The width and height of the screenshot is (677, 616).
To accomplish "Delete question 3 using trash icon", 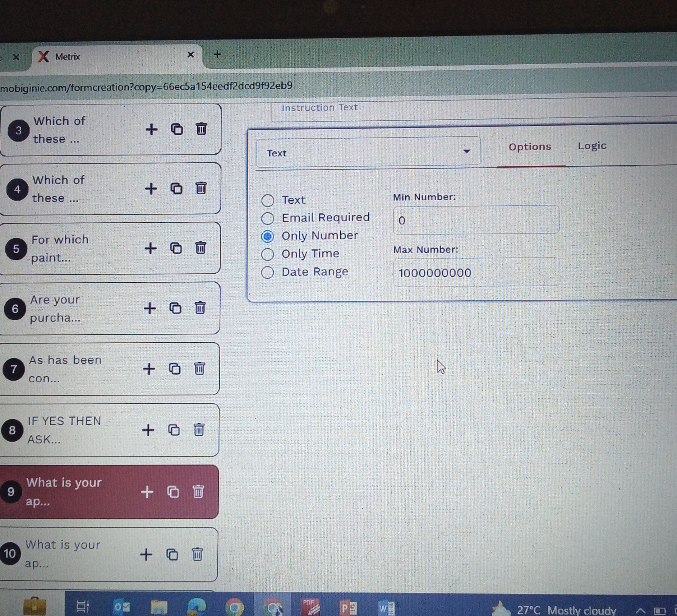I will coord(201,129).
